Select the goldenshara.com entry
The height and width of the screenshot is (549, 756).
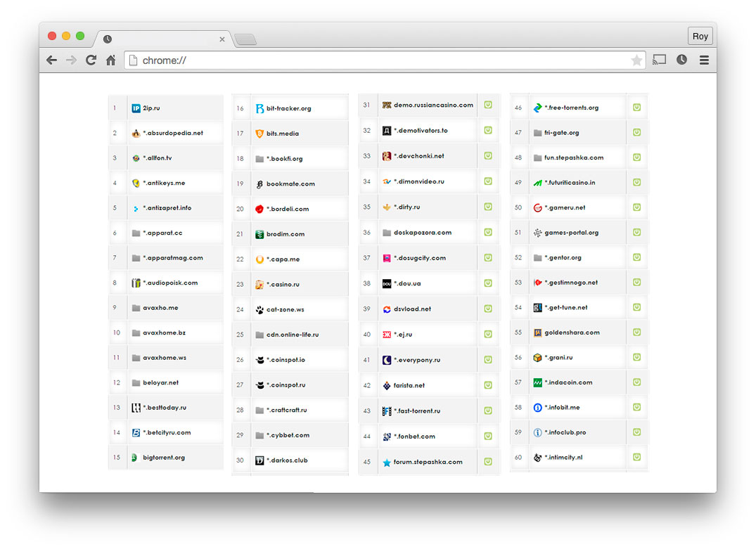pos(579,332)
